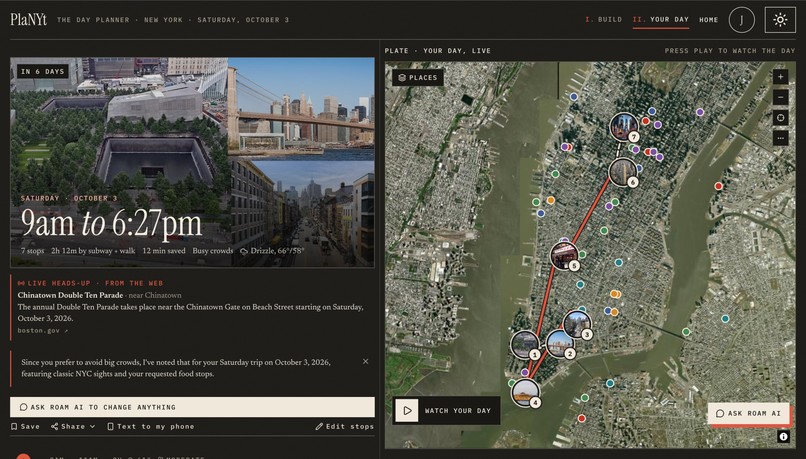Click the 7 stops text
Image resolution: width=806 pixels, height=459 pixels.
click(32, 251)
